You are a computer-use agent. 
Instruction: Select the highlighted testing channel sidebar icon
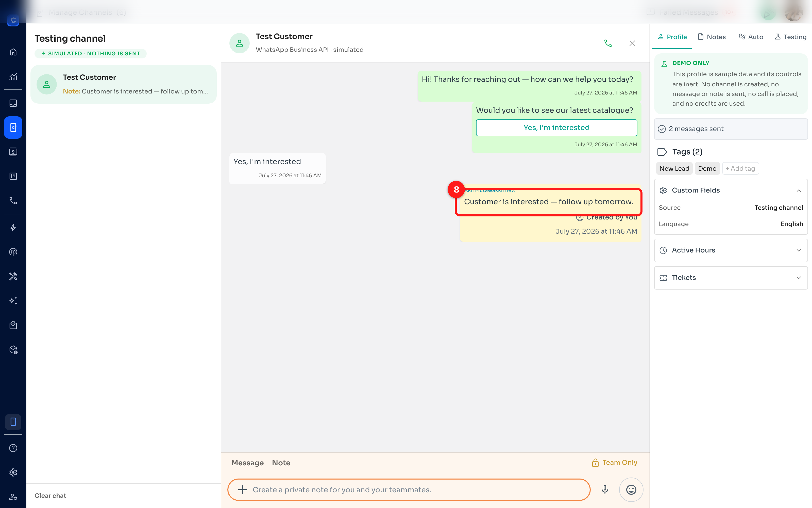(x=13, y=127)
